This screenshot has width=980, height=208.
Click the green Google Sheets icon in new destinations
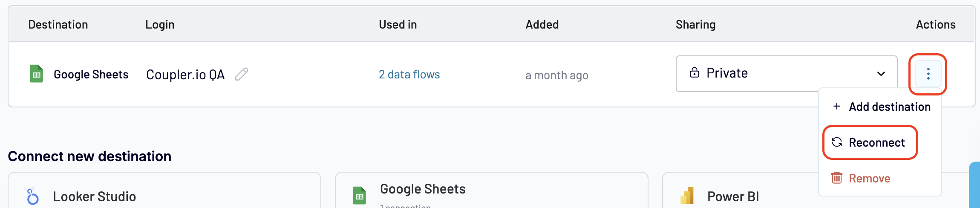coord(360,196)
